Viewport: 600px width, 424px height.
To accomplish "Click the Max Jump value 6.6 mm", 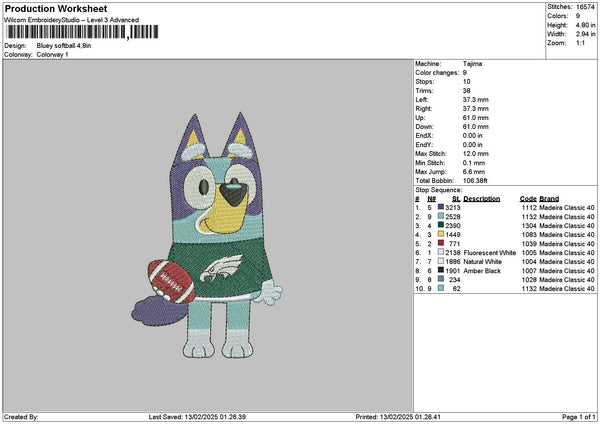I will coord(474,172).
